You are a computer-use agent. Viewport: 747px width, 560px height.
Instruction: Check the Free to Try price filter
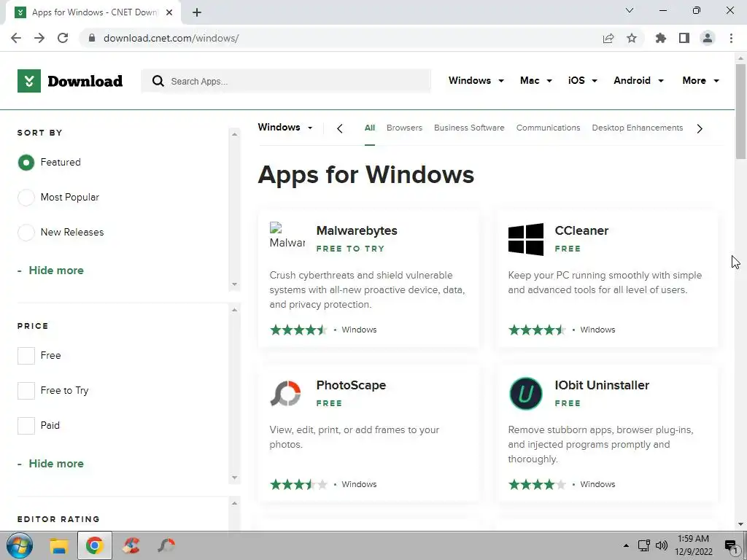point(26,391)
